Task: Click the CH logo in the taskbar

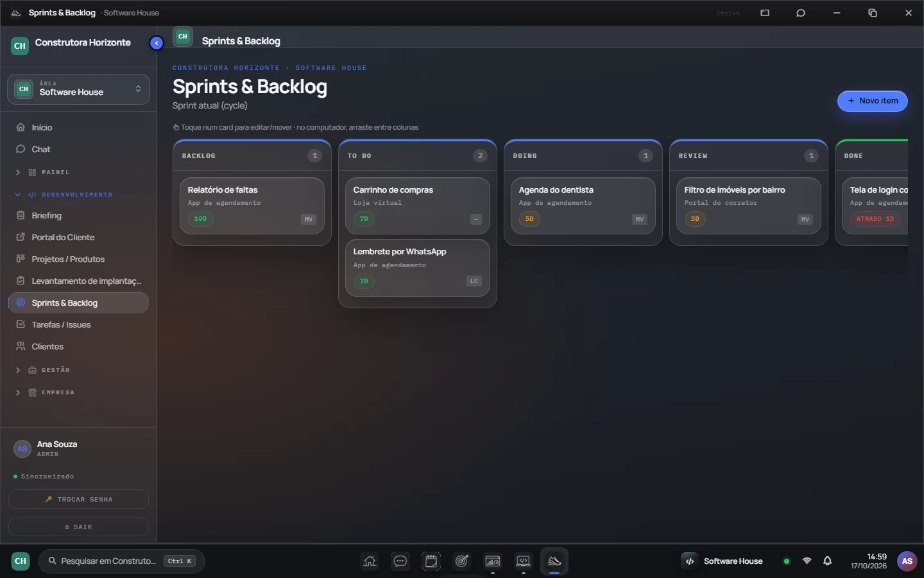Action: point(21,561)
